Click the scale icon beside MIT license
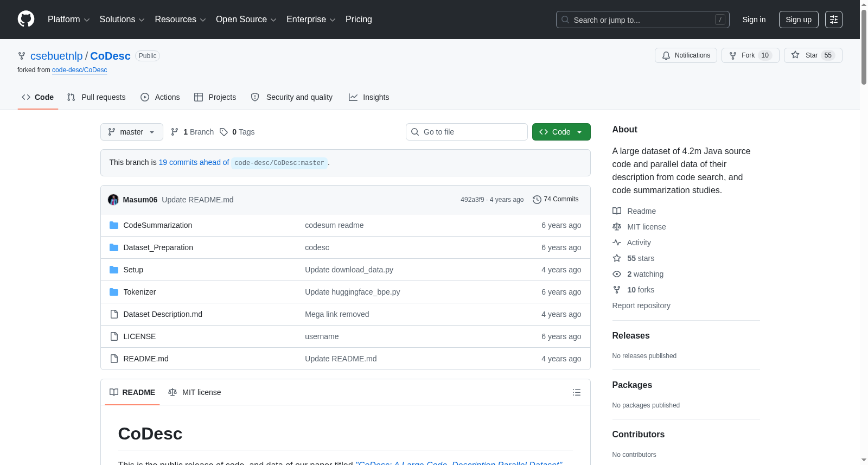The image size is (868, 465). [617, 227]
